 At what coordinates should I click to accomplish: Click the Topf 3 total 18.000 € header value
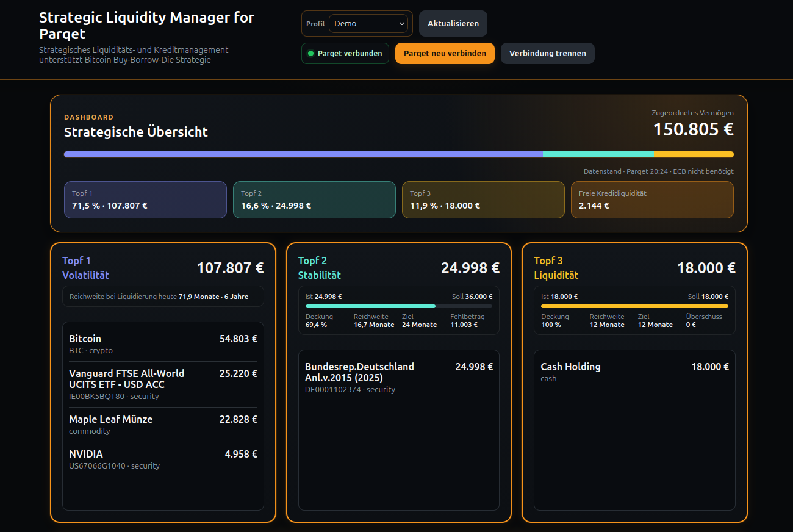pos(706,268)
